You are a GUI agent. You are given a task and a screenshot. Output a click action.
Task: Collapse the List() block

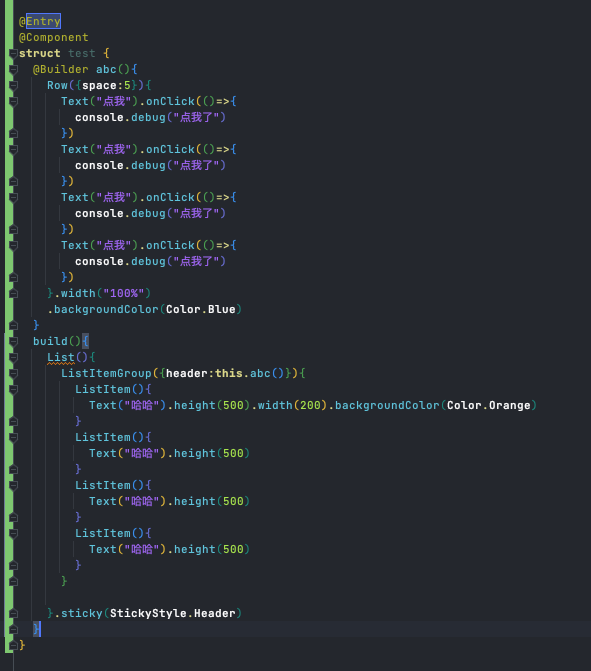[x=13, y=357]
